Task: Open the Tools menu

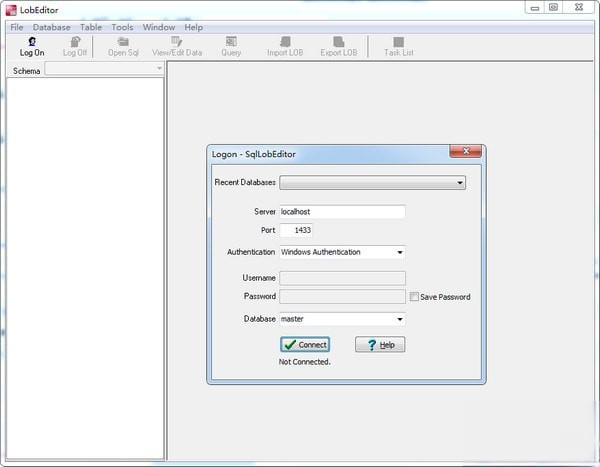Action: [x=122, y=27]
